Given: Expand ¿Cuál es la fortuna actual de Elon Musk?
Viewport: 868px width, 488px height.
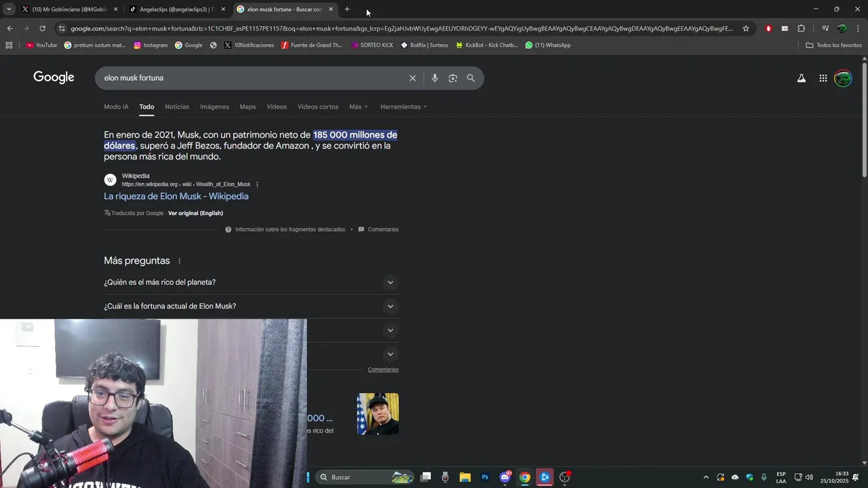Looking at the screenshot, I should click(251, 306).
